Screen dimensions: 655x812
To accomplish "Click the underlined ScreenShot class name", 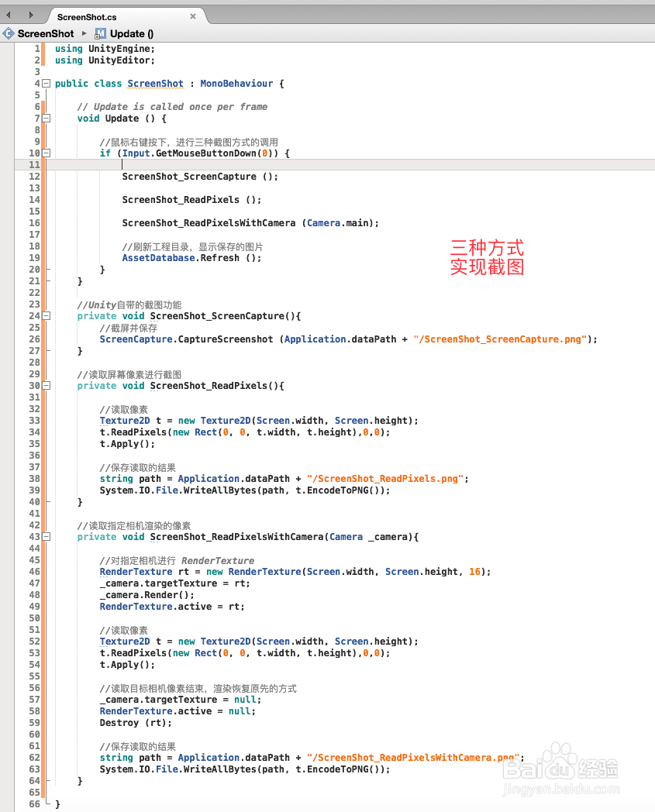I will coord(155,83).
